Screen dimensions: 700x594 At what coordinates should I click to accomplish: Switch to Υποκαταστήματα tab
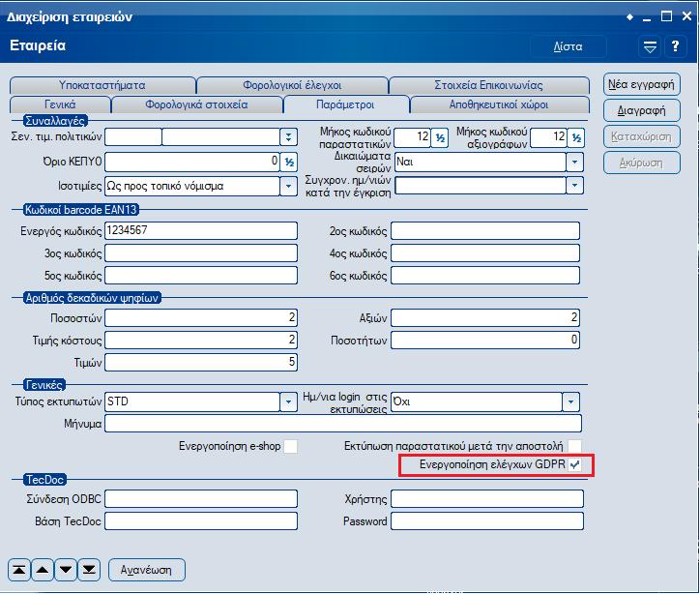(x=102, y=85)
